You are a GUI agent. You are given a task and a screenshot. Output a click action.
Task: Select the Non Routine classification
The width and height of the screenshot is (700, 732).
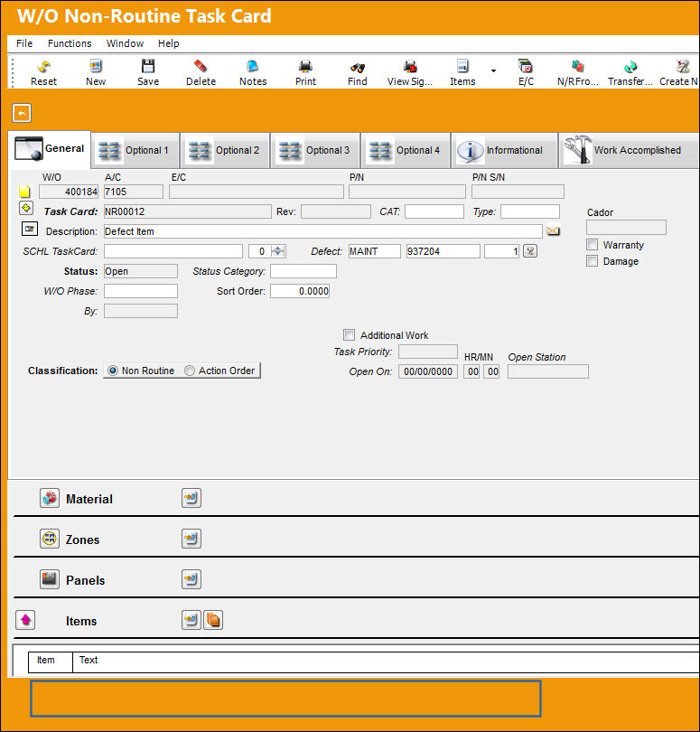pyautogui.click(x=113, y=371)
